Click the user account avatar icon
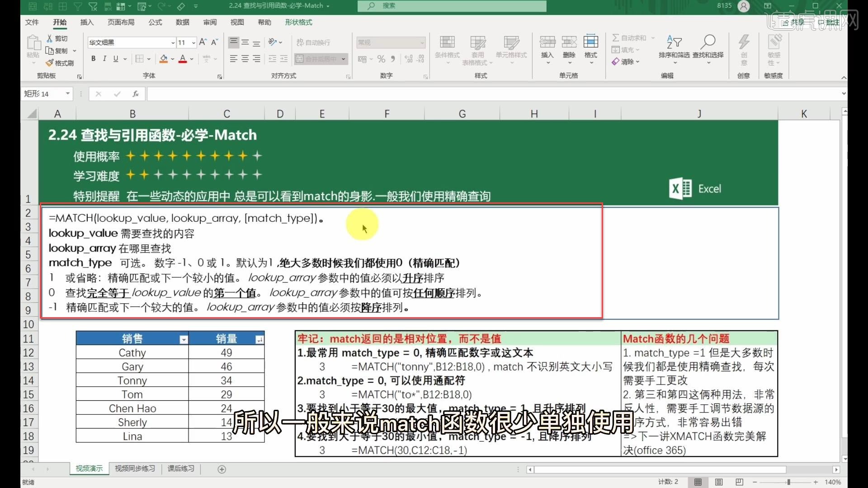The width and height of the screenshot is (868, 488). (744, 6)
